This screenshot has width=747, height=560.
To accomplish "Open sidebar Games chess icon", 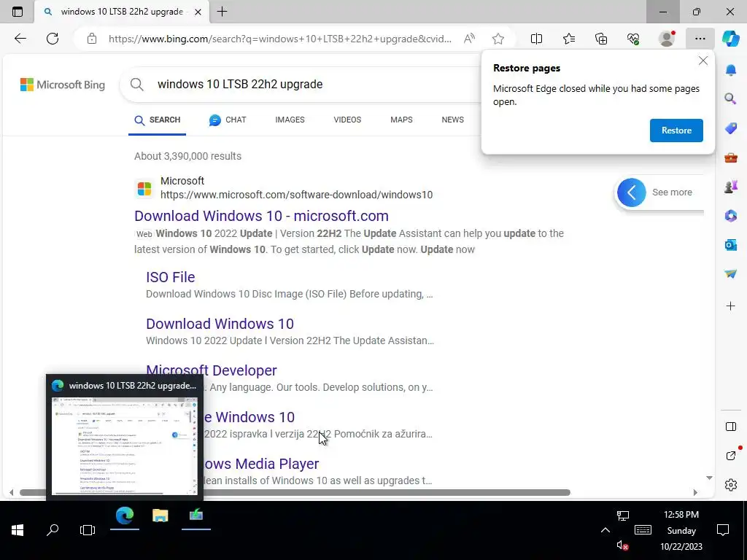I will pos(730,187).
